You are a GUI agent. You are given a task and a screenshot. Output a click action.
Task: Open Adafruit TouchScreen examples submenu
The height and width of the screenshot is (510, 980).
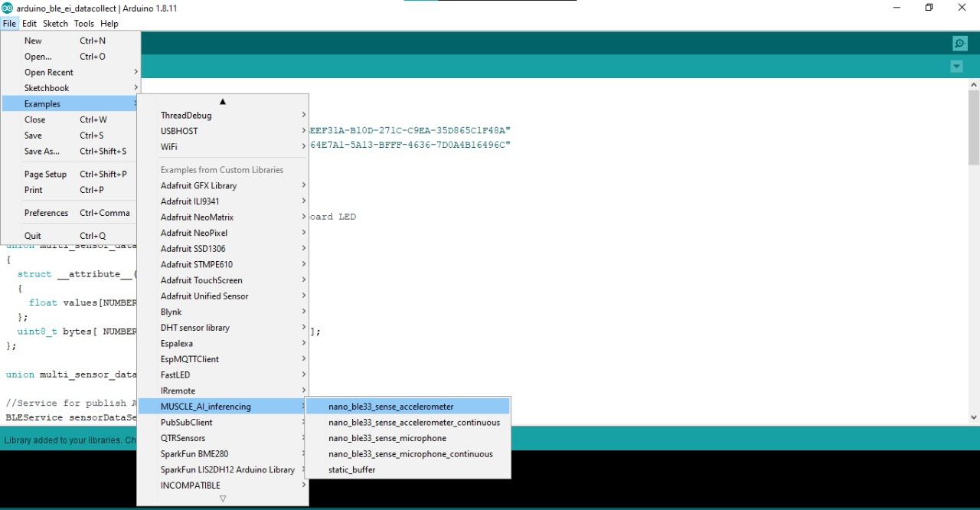[x=223, y=280]
